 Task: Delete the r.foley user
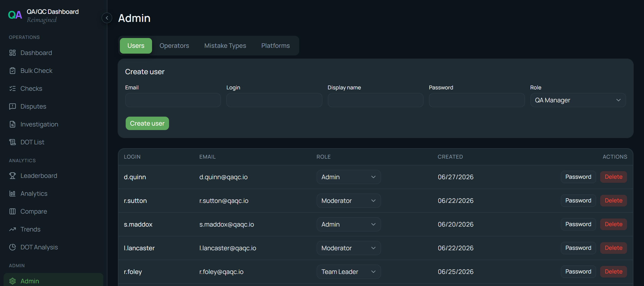pyautogui.click(x=614, y=272)
